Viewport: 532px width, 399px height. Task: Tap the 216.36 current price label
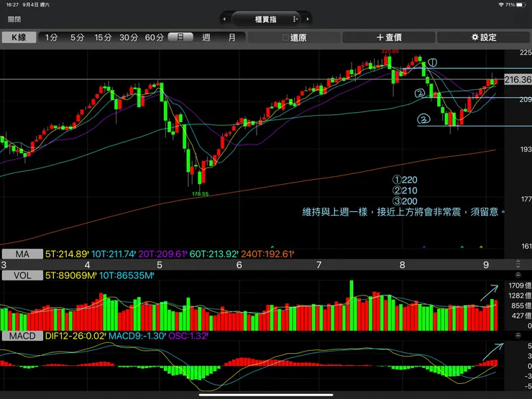click(x=518, y=80)
